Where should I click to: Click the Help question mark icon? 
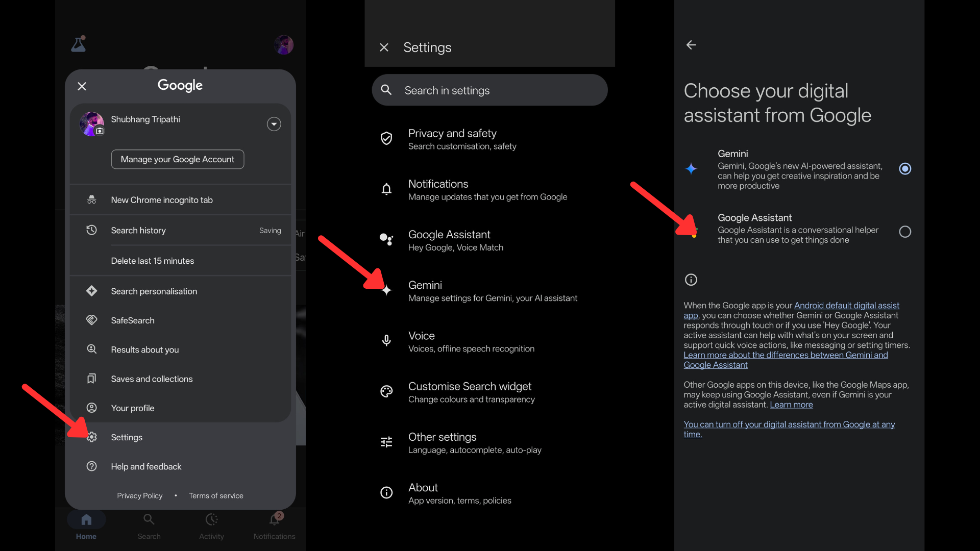coord(92,466)
